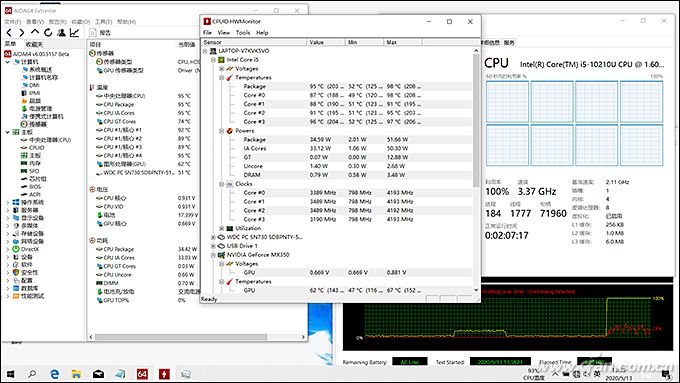This screenshot has width=680, height=383.
Task: Expand the USB Drive 1 tree node
Action: [x=213, y=246]
